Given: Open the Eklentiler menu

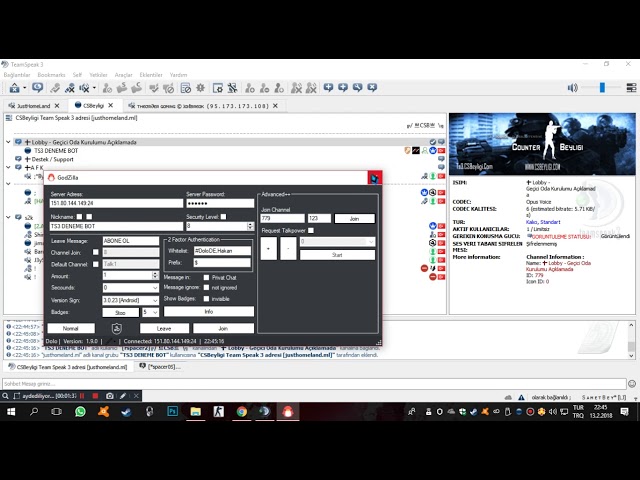Looking at the screenshot, I should click(x=151, y=75).
